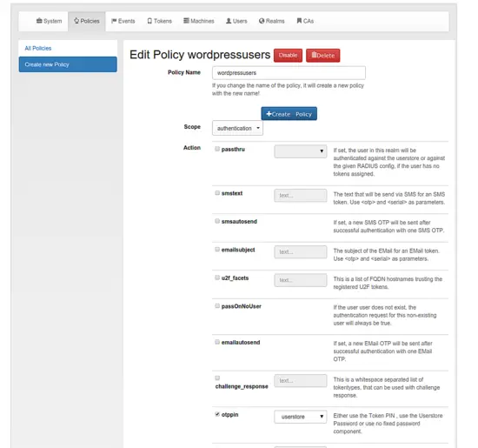Viewport: 478px width, 448px height.
Task: Enable the smstext checkbox
Action: 217,193
